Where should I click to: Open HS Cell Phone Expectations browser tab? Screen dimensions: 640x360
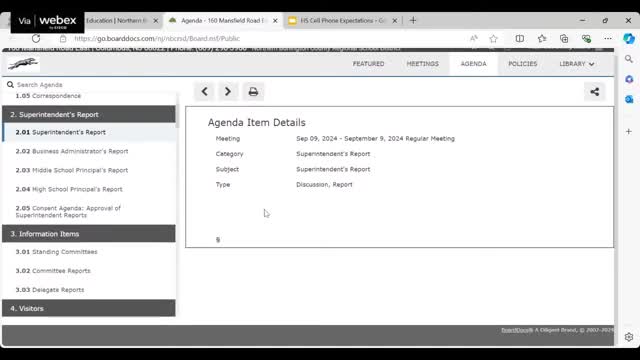point(343,20)
